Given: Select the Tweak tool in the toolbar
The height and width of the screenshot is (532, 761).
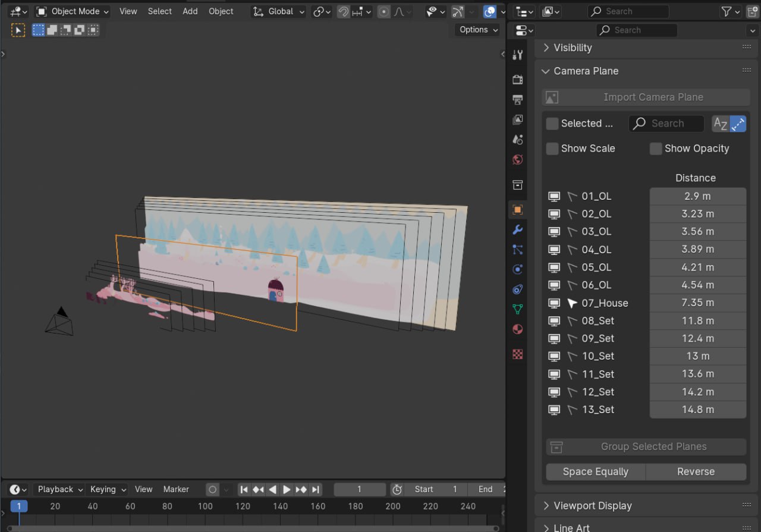Looking at the screenshot, I should click(x=18, y=30).
